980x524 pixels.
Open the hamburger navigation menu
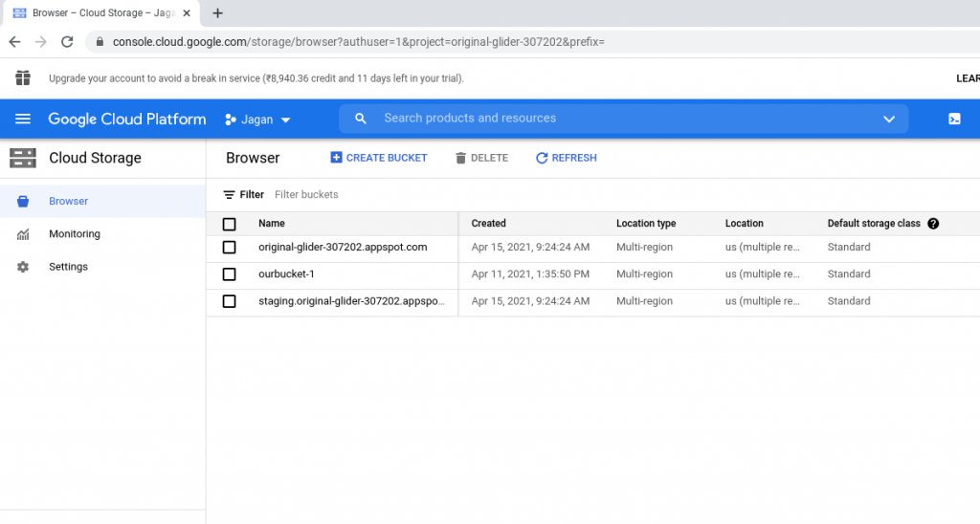[x=23, y=119]
